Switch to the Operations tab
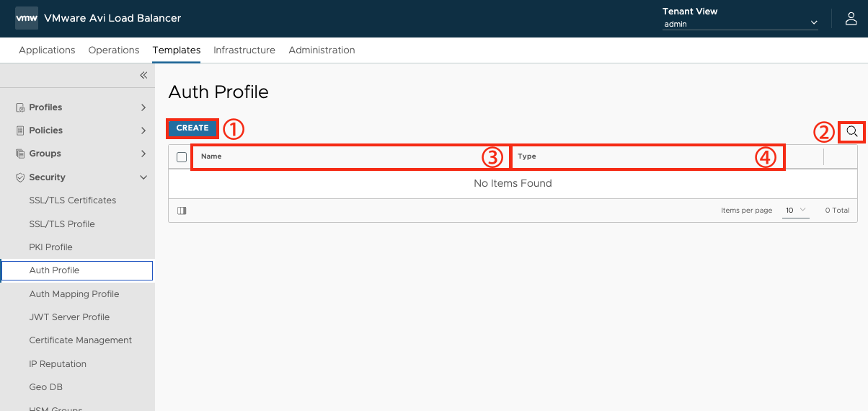The width and height of the screenshot is (868, 411). tap(114, 50)
